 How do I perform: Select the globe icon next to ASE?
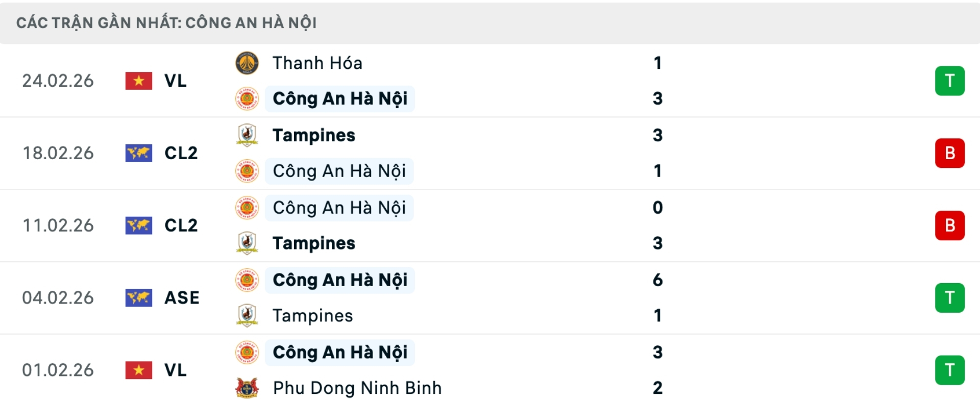[139, 298]
